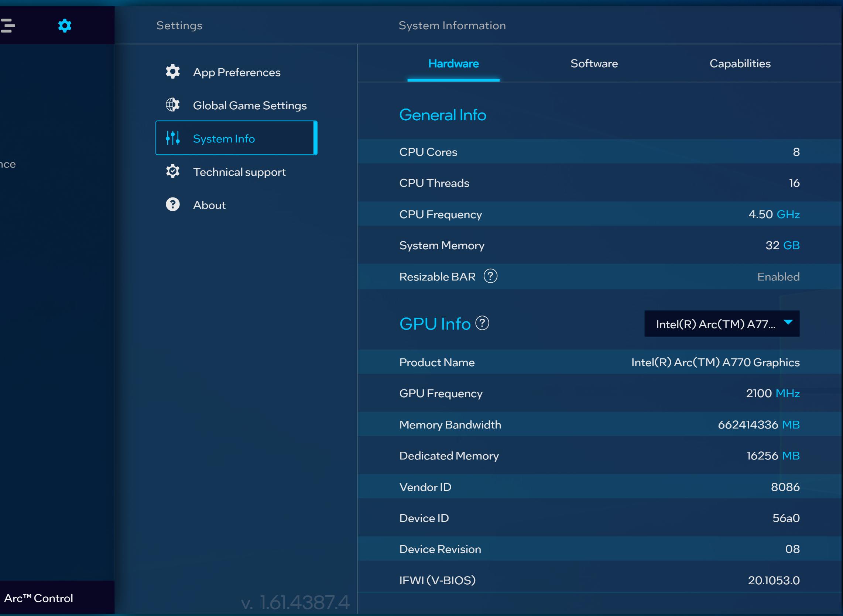The width and height of the screenshot is (843, 616).
Task: Switch to the Software tab
Action: tap(594, 63)
